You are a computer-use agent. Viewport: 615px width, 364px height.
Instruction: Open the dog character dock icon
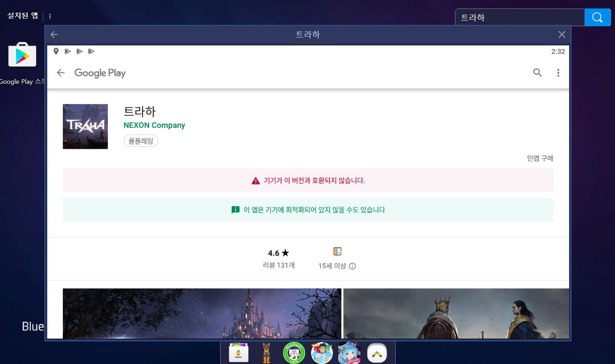click(266, 353)
